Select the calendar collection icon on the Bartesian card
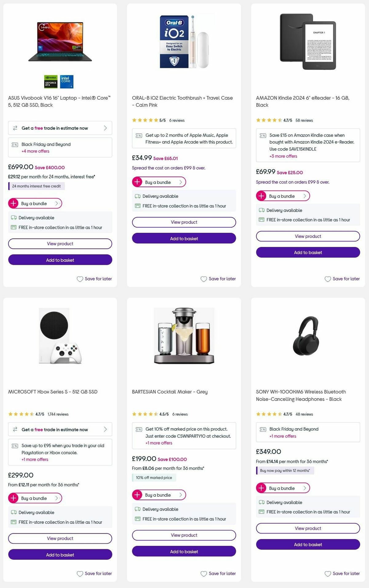Image resolution: width=369 pixels, height=588 pixels. (137, 519)
